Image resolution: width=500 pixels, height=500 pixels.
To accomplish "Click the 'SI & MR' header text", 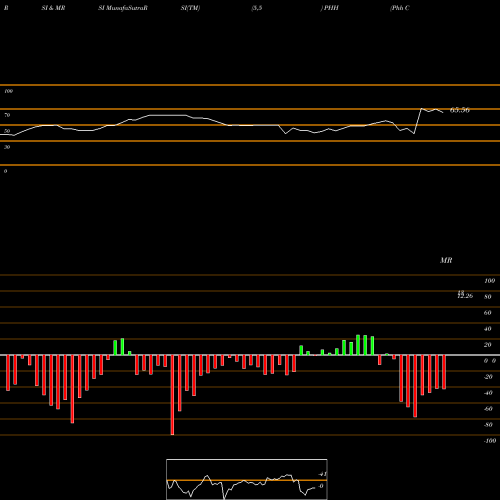I will tap(53, 8).
